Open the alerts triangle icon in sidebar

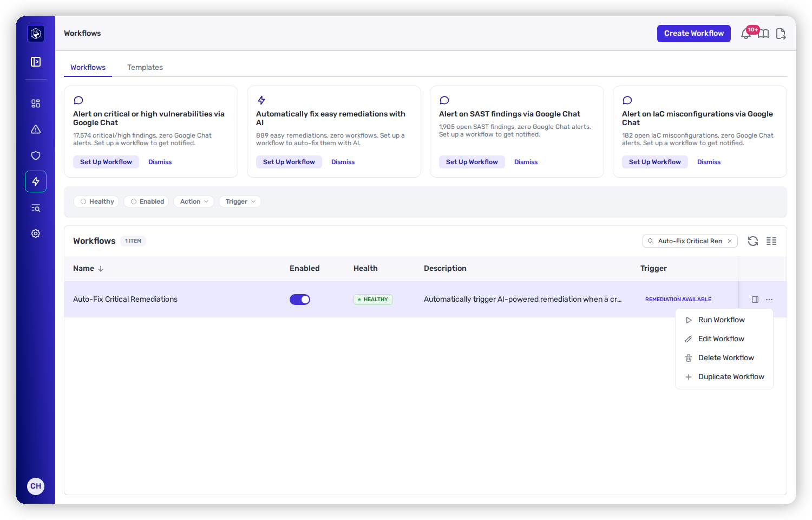click(36, 129)
